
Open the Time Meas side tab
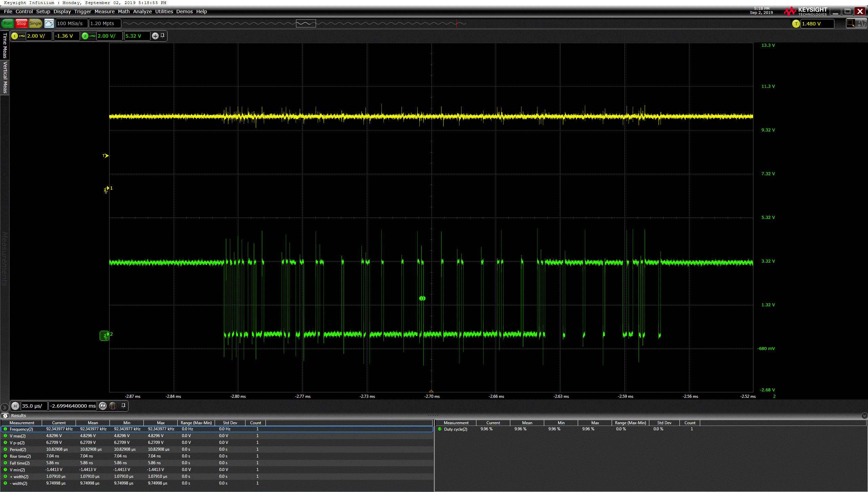point(5,46)
